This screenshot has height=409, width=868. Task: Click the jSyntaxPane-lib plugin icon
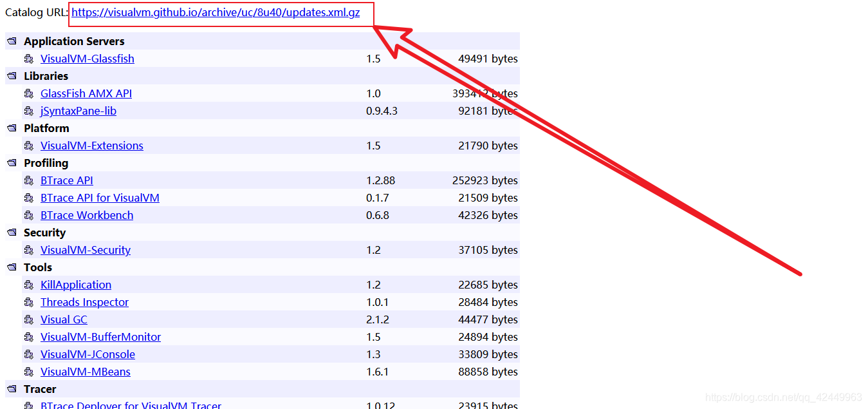click(x=29, y=111)
